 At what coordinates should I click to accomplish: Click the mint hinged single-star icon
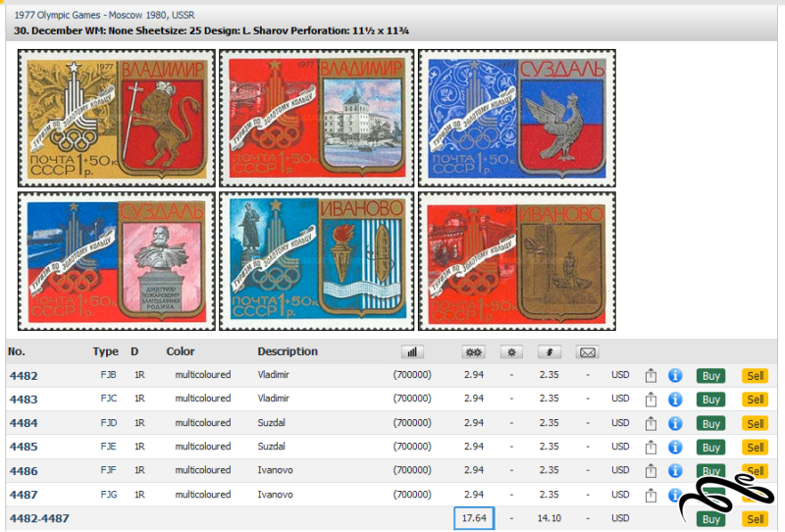pos(511,352)
